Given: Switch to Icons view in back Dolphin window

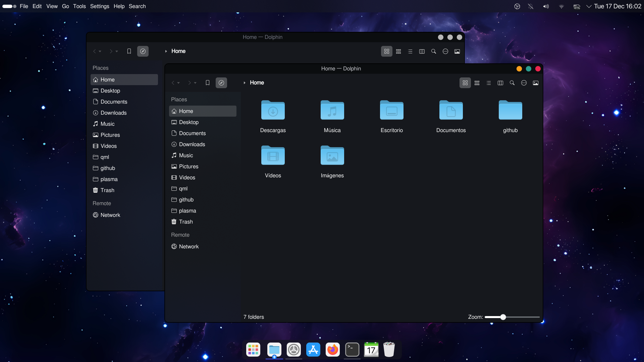Looking at the screenshot, I should coord(387,51).
